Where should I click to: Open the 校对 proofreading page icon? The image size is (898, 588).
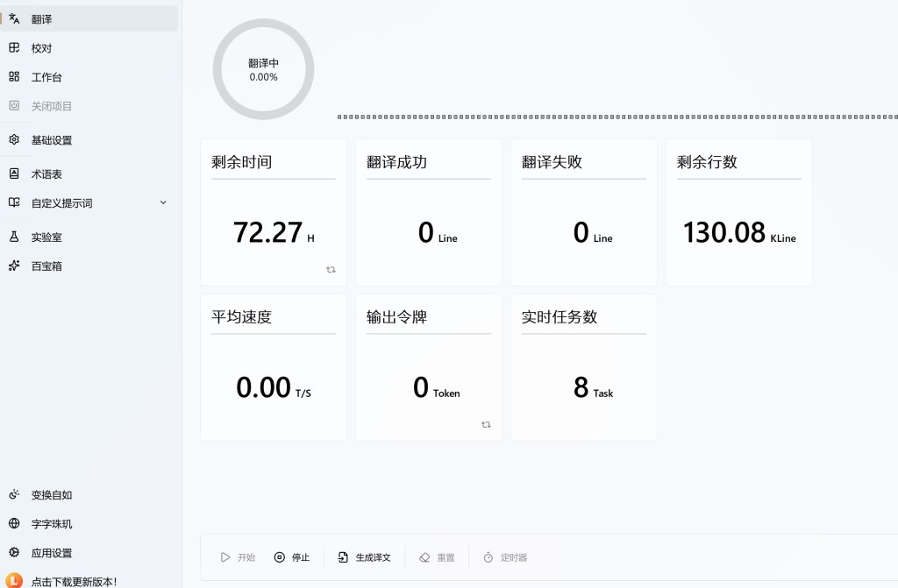tap(14, 48)
